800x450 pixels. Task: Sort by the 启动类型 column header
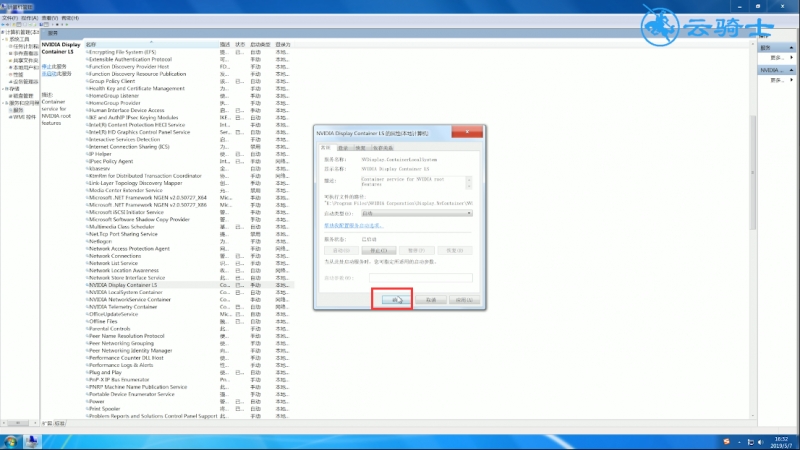click(x=260, y=44)
